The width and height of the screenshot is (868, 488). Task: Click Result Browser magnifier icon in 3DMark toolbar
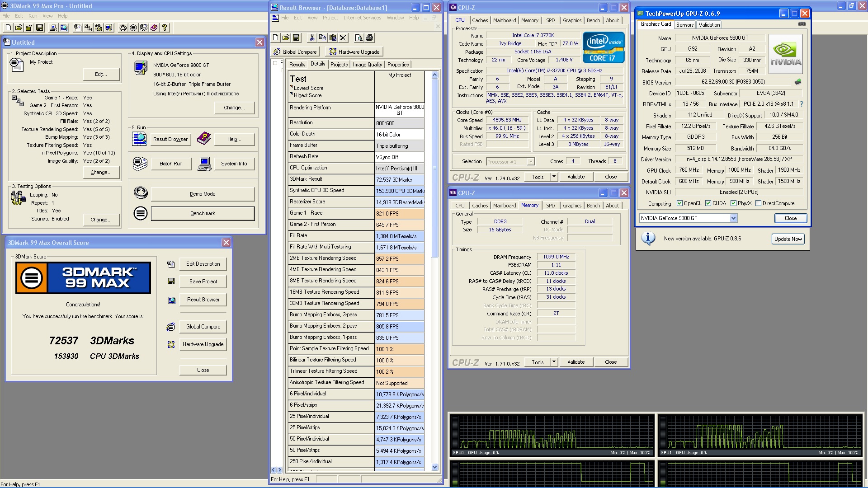[x=64, y=28]
